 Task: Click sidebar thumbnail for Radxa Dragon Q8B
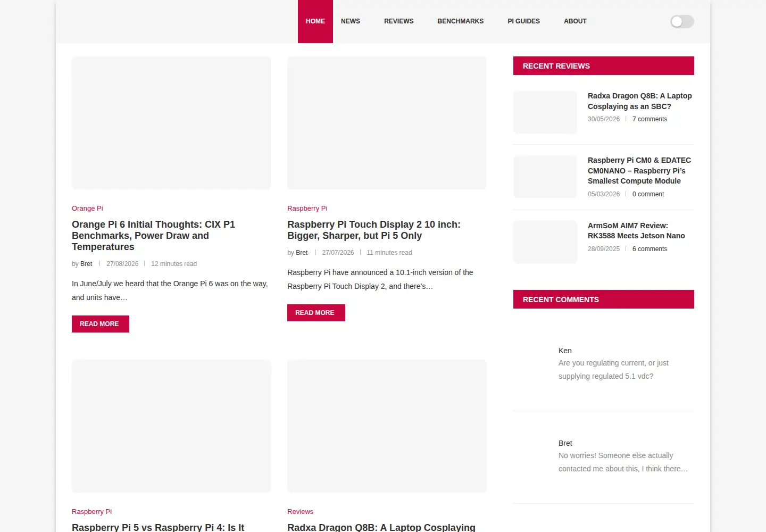pyautogui.click(x=545, y=112)
